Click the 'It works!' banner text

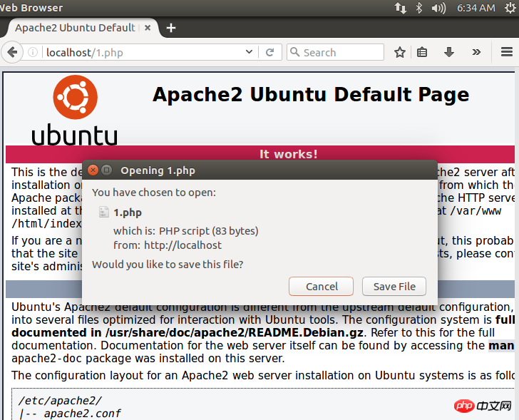click(288, 154)
